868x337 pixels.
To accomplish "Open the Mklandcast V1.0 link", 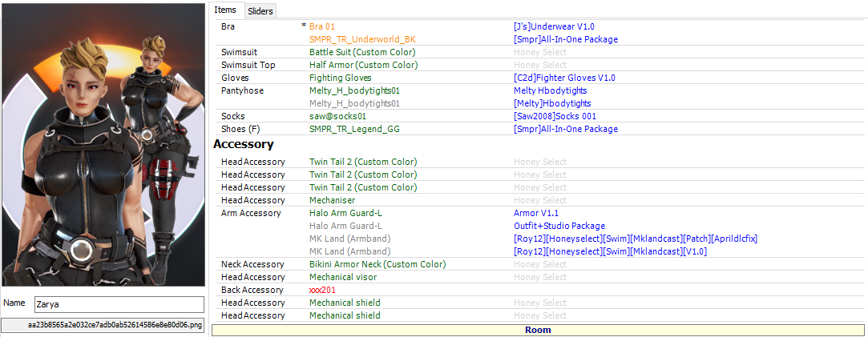I will click(x=610, y=251).
